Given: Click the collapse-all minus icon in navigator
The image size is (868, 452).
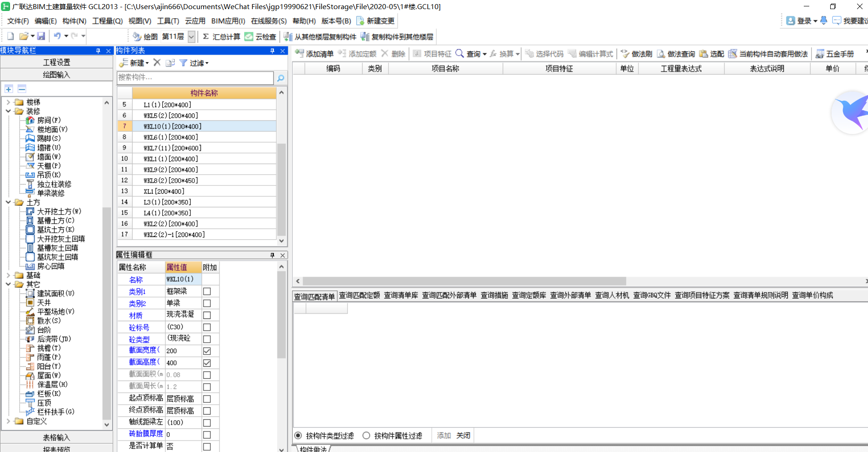Looking at the screenshot, I should point(22,89).
